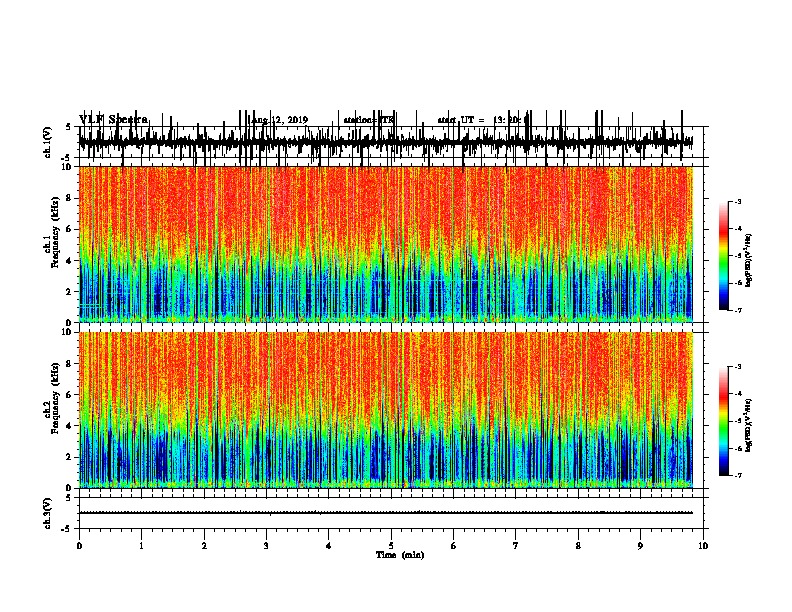792x612 pixels.
Task: Click the '2' kHz tick on ch.2 spectrogram
Action: point(69,457)
